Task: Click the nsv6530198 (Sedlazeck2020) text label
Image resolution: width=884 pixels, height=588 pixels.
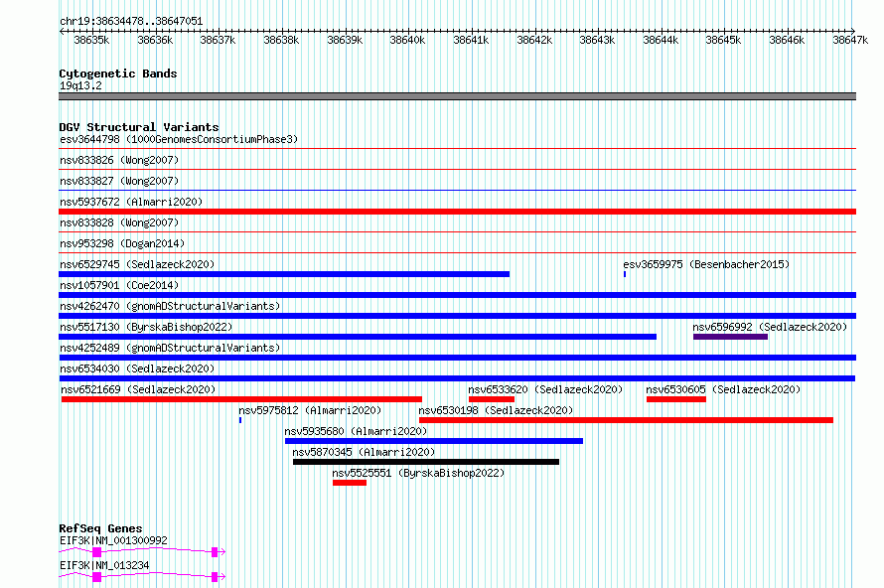Action: 496,410
